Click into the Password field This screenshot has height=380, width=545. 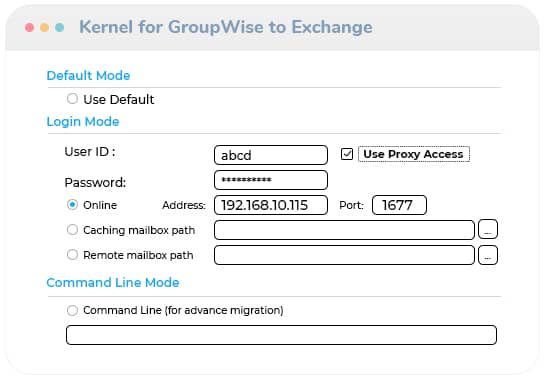coord(271,180)
